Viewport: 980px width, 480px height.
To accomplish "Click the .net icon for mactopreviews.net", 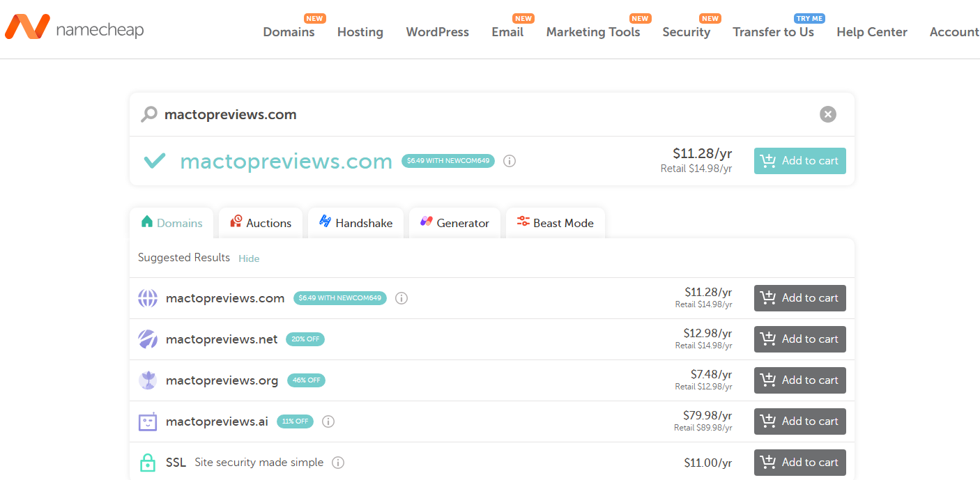I will point(148,339).
